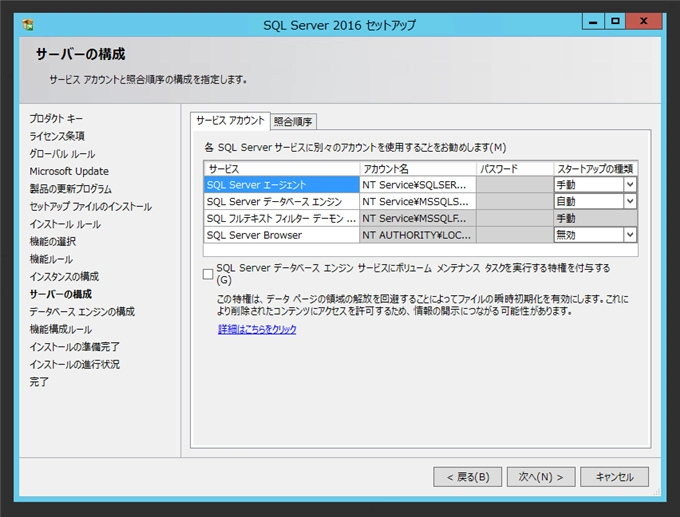Click the スタートアップの種類 column header
Image resolution: width=680 pixels, height=517 pixels.
click(595, 169)
